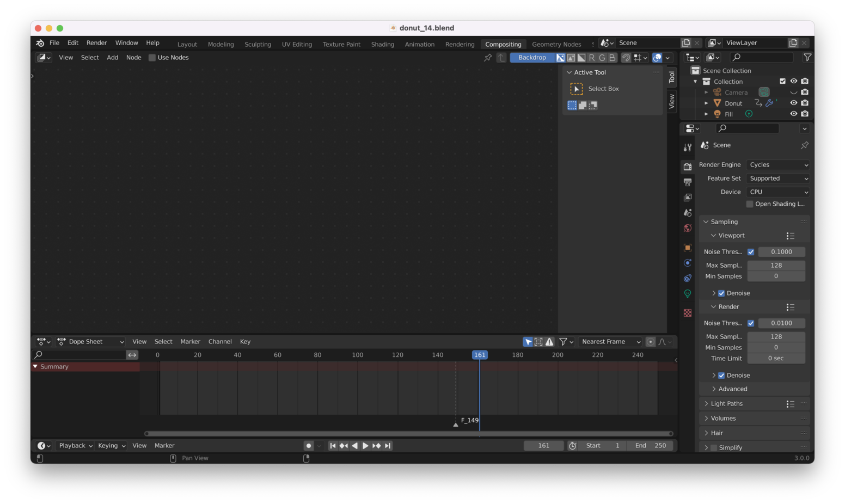This screenshot has width=845, height=504.
Task: Open the Output Properties printer icon
Action: click(x=687, y=182)
